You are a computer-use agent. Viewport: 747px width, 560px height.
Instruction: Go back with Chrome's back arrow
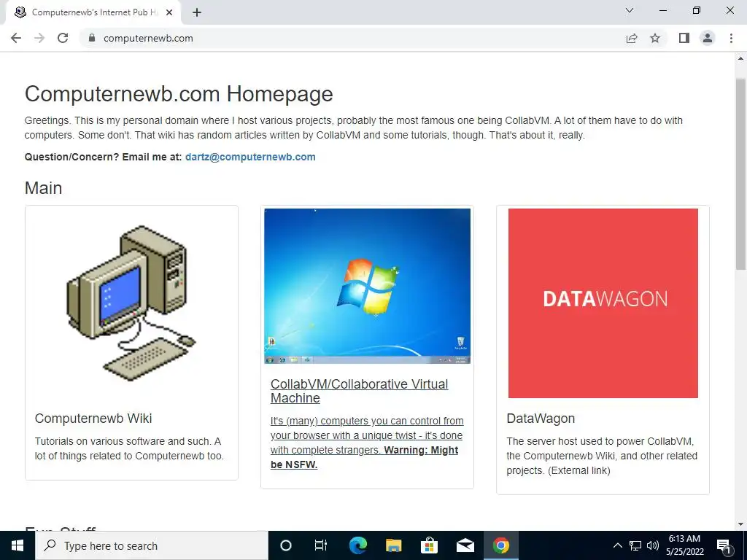pyautogui.click(x=16, y=38)
